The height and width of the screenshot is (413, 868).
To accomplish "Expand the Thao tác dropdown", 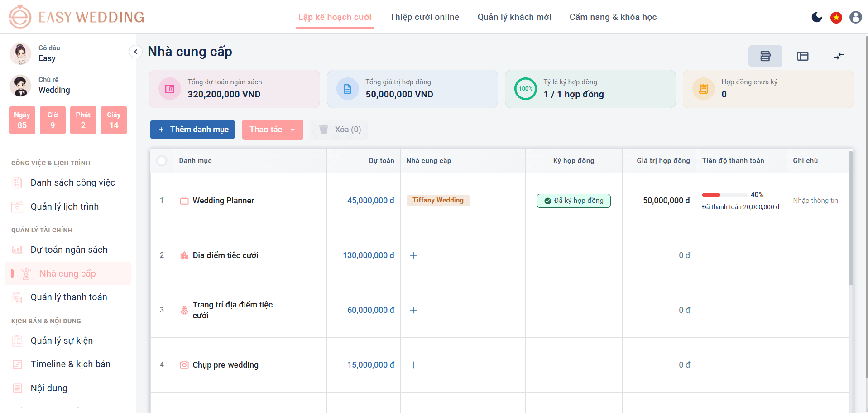I will pyautogui.click(x=273, y=130).
